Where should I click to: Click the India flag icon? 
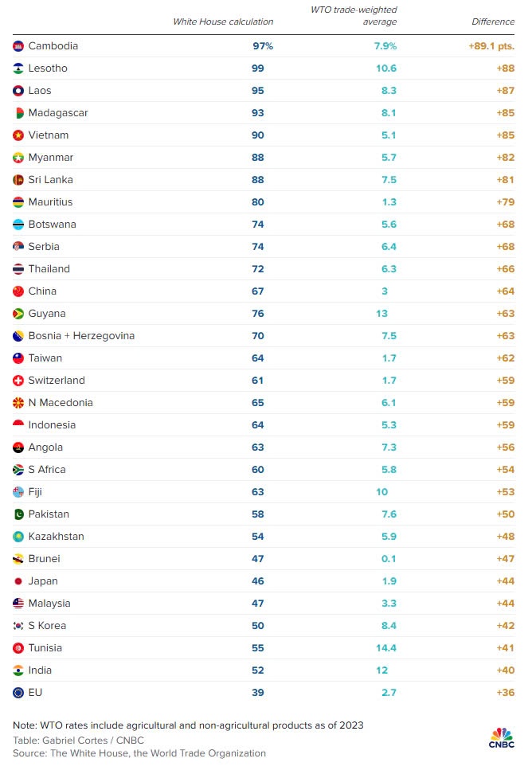click(18, 670)
